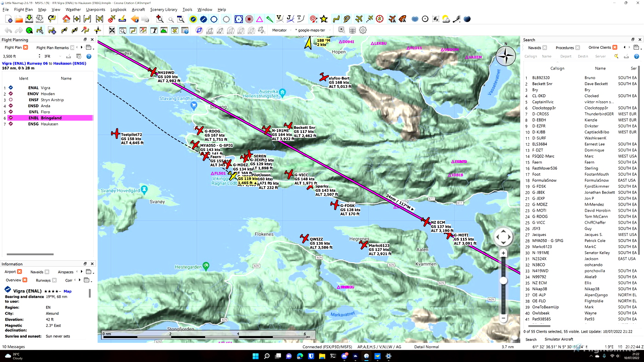Viewport: 644px width, 362px height.
Task: Toggle the wind barbs icon
Action: [x=456, y=19]
